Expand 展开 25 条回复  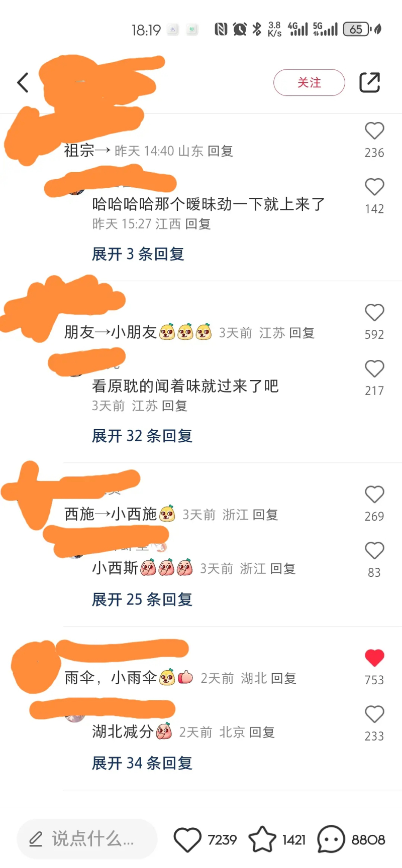[142, 599]
